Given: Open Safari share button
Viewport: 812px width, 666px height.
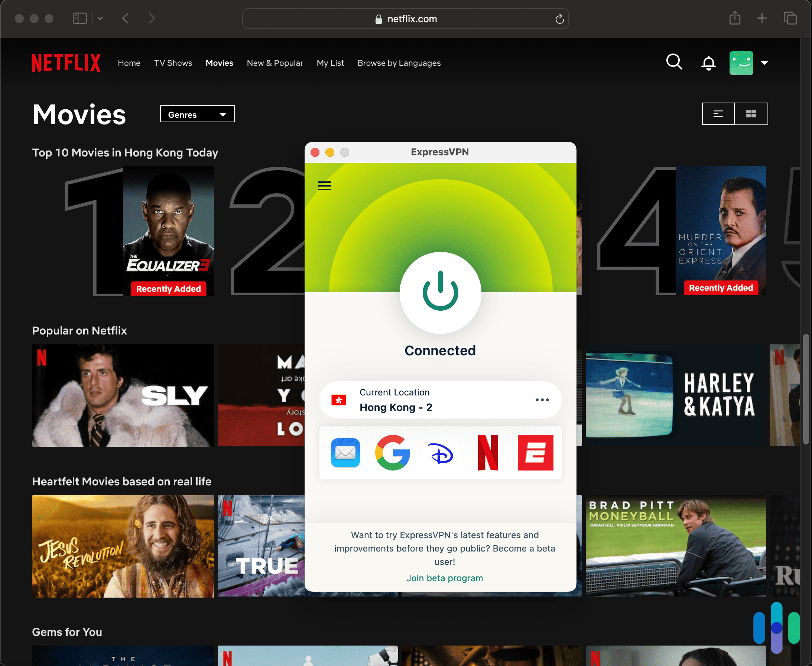Looking at the screenshot, I should tap(735, 18).
